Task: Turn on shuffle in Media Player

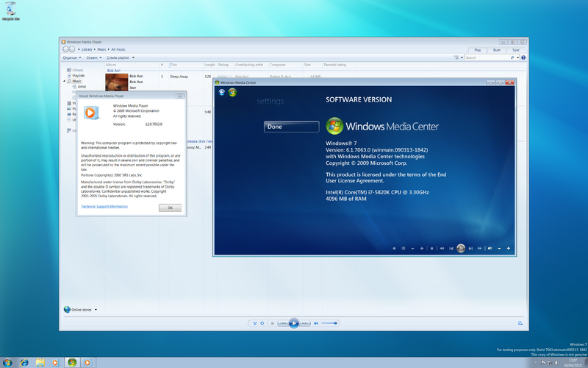Action: [x=254, y=323]
